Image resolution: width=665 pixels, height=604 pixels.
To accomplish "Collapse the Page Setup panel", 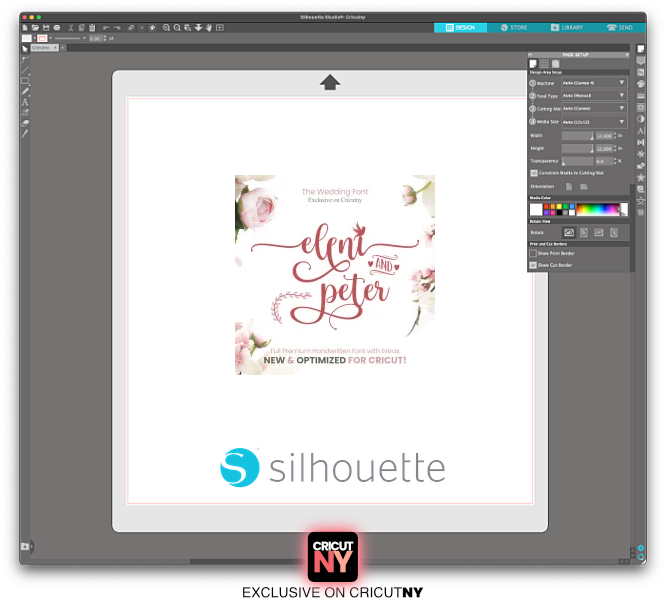I will coord(530,55).
